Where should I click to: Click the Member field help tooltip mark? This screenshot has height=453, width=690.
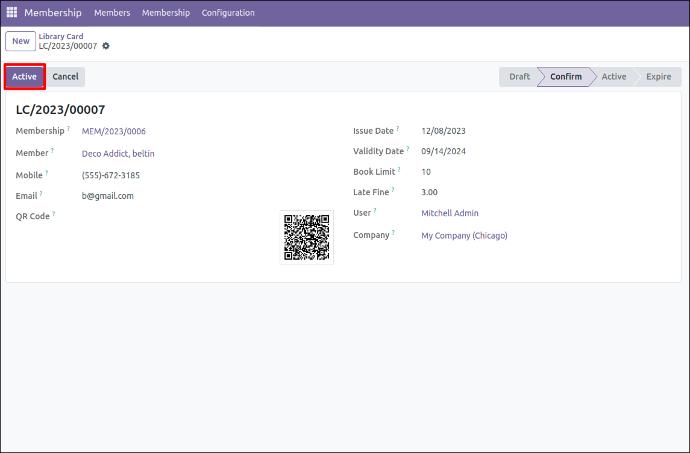[52, 151]
